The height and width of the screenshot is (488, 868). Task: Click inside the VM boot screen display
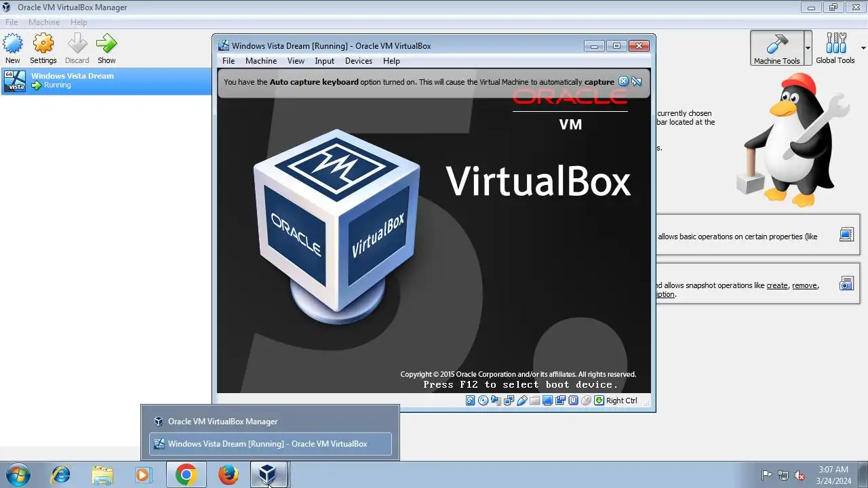click(x=433, y=230)
